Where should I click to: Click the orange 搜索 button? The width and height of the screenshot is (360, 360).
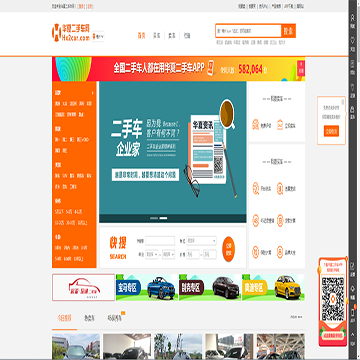pos(288,31)
